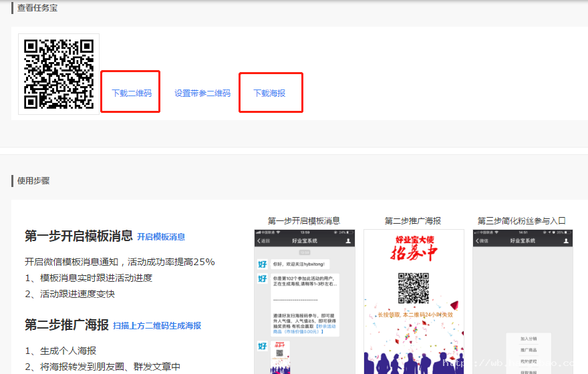Select text 开启微信模板消息通知，活动成功率提高25%
Image resolution: width=588 pixels, height=374 pixels.
click(120, 262)
